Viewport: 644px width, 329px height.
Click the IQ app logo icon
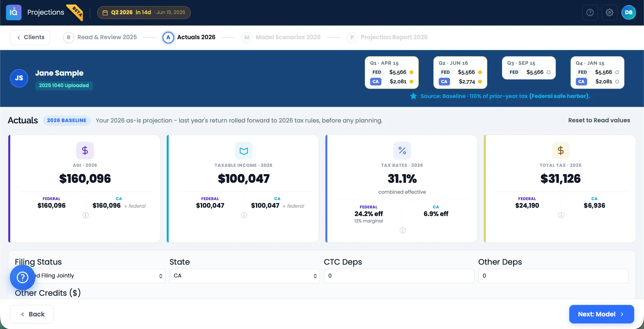pos(14,12)
